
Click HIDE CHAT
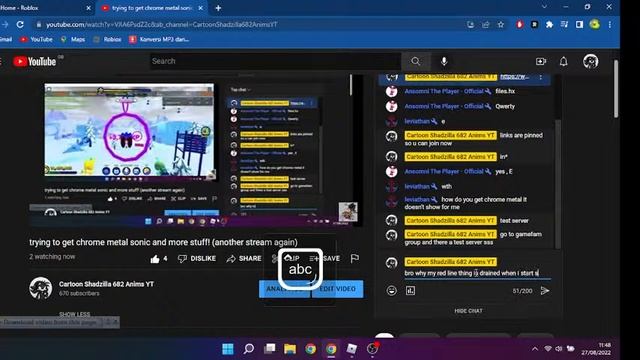468,311
